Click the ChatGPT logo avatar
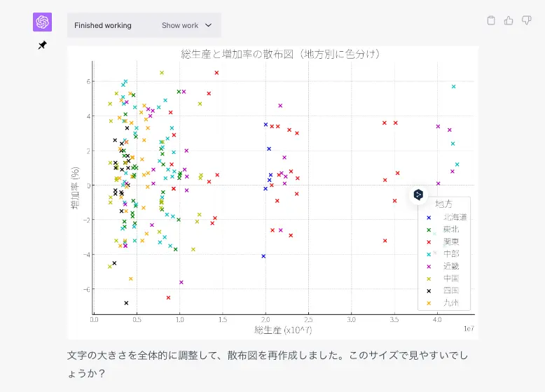The width and height of the screenshot is (545, 392). click(x=42, y=22)
